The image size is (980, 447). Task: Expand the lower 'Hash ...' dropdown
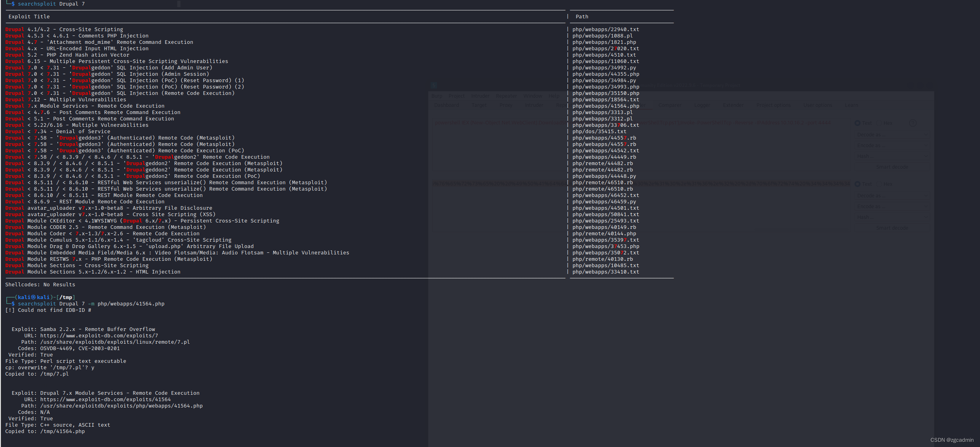892,217
